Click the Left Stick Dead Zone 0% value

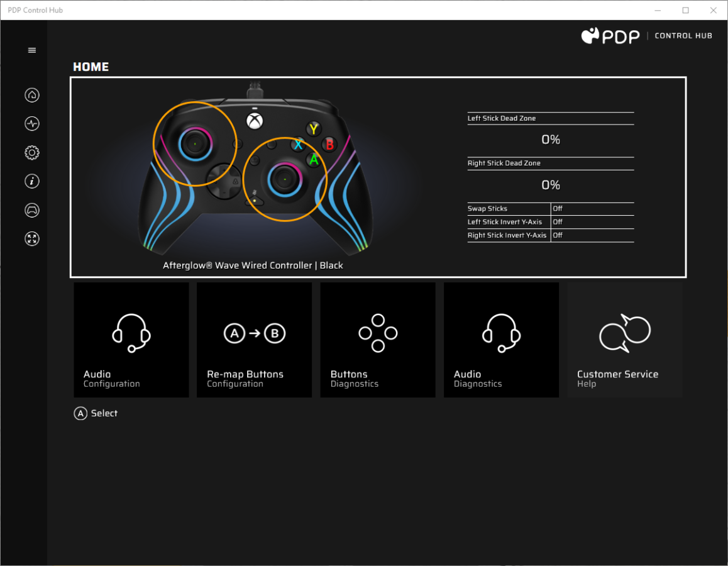coord(551,140)
